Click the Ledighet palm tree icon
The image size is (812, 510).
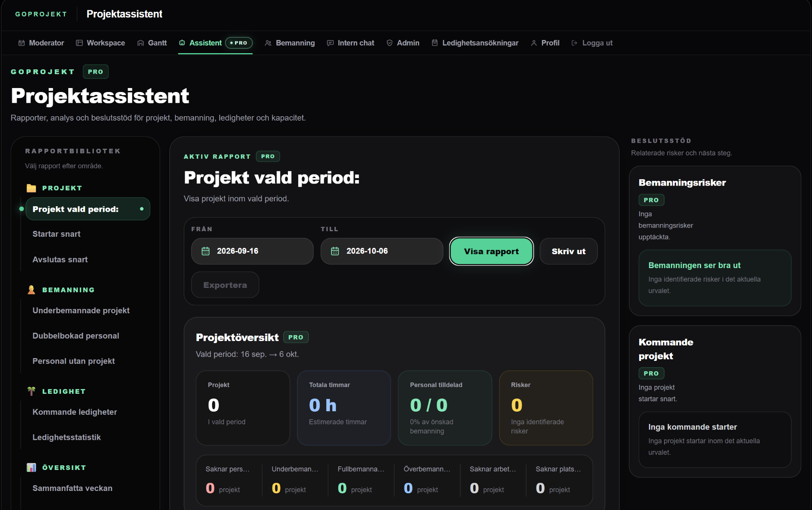[x=31, y=391]
